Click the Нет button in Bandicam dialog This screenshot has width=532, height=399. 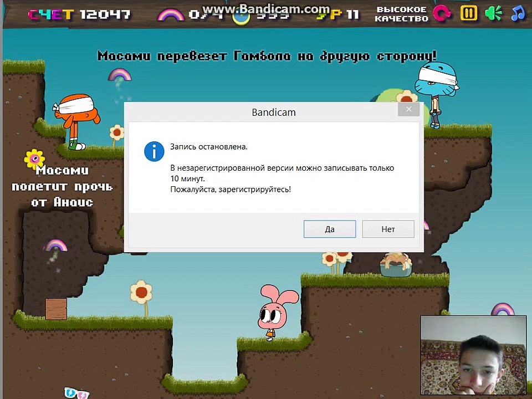click(x=388, y=229)
